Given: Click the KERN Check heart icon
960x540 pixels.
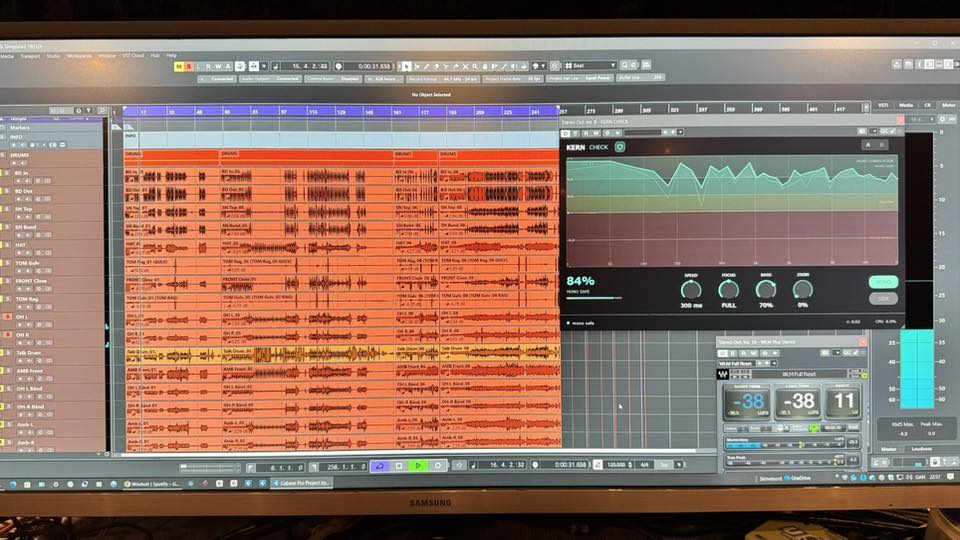Looking at the screenshot, I should click(x=620, y=147).
